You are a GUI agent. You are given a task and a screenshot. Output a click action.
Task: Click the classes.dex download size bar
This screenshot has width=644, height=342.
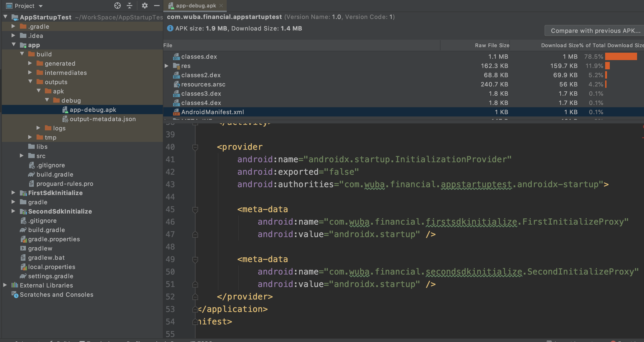point(621,57)
